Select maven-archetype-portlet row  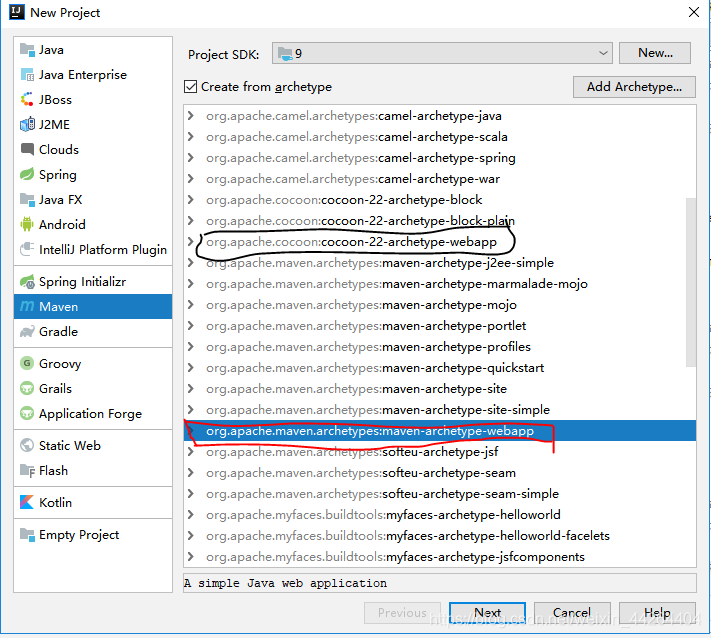point(440,326)
